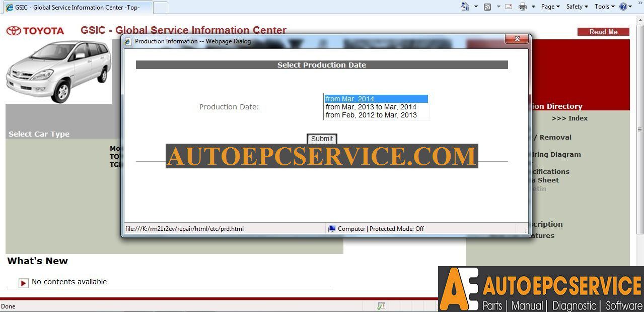Open the Home button dropdown arrow

click(476, 7)
